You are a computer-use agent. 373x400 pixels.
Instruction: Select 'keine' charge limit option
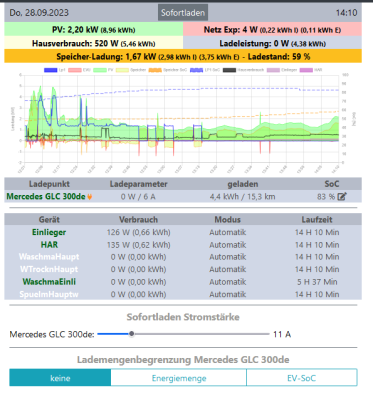point(60,378)
